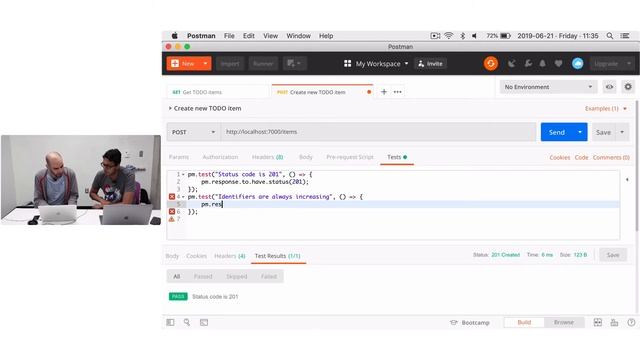The width and height of the screenshot is (640, 360).
Task: Collapse code fold on line 4
Action: click(183, 197)
